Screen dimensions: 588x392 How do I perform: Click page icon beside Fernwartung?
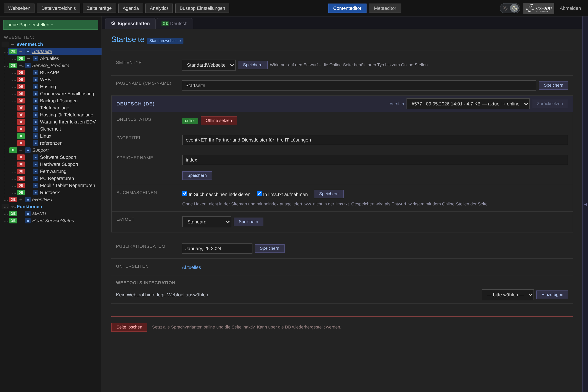click(x=36, y=171)
